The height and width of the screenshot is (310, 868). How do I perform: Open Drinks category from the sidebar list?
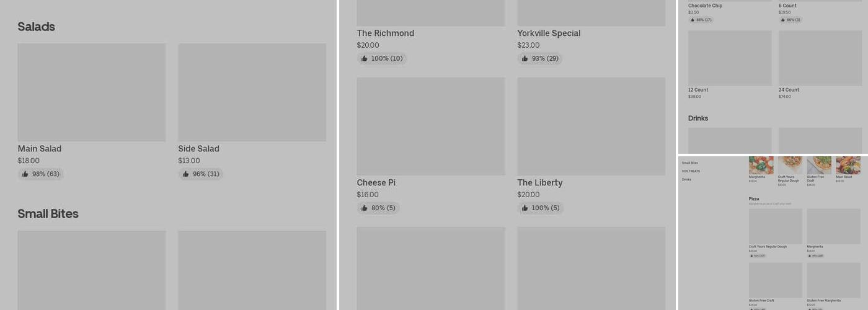point(686,180)
